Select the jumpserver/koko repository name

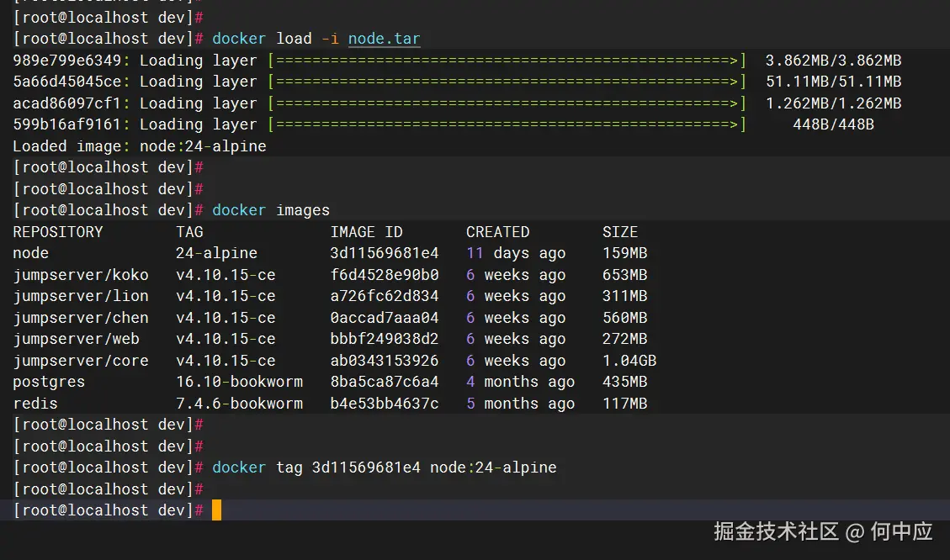click(x=81, y=275)
